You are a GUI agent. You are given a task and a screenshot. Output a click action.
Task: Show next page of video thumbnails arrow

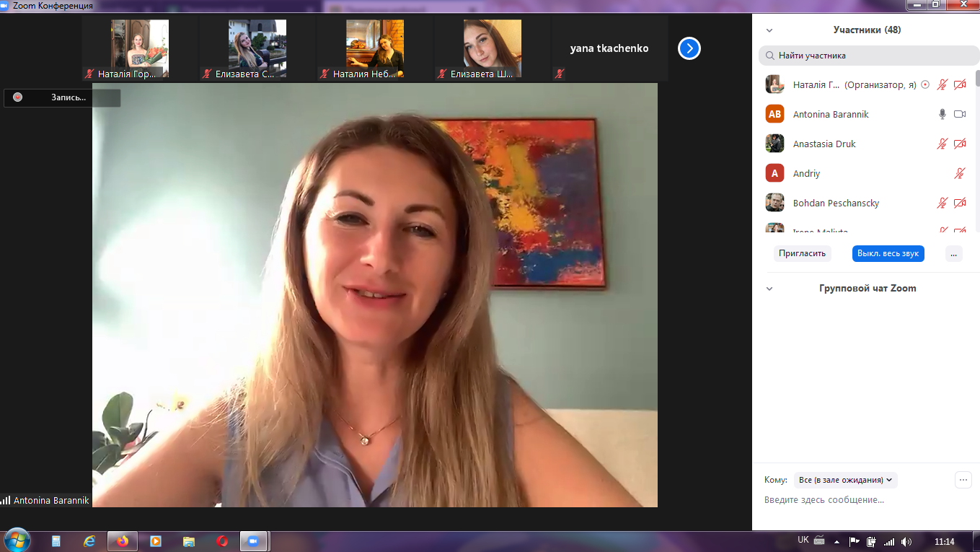coord(689,48)
